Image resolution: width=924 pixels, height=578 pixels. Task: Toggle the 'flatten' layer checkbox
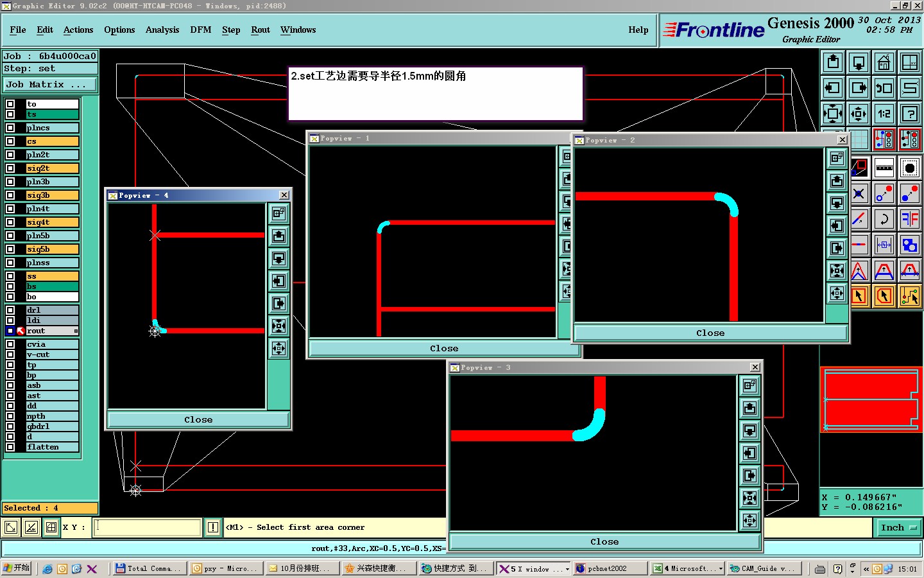10,447
